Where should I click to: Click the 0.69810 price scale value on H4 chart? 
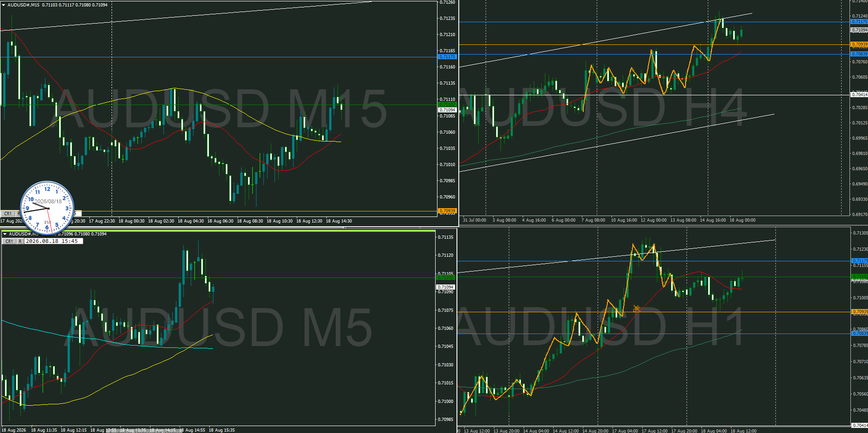coord(860,154)
